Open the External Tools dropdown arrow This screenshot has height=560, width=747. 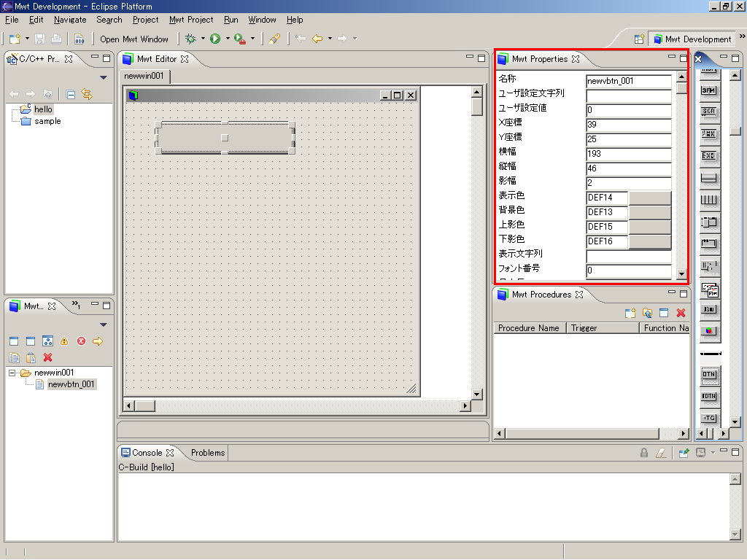point(252,39)
